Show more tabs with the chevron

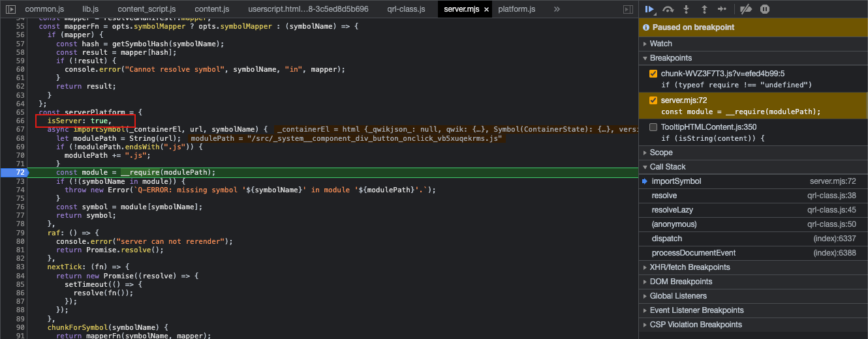[x=557, y=9]
